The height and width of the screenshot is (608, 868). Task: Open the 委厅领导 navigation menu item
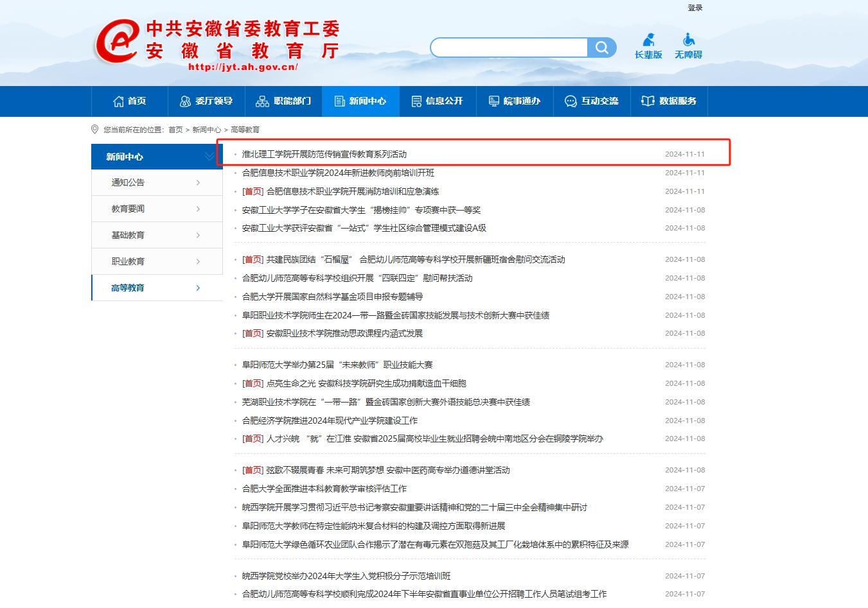pos(206,101)
